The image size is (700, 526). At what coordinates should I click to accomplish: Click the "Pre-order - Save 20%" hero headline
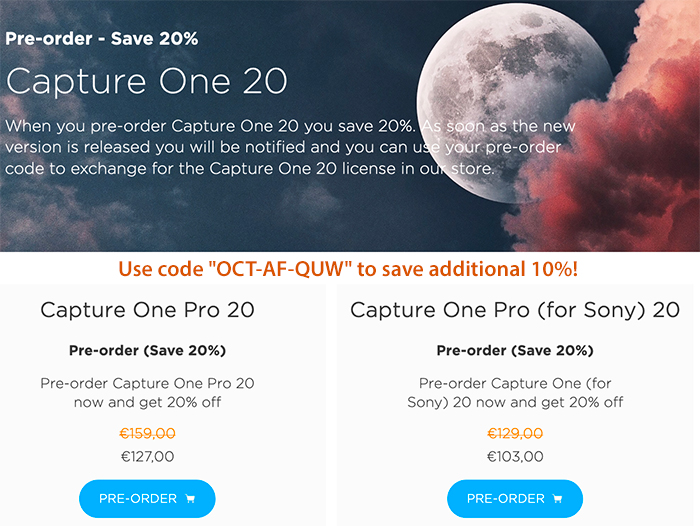click(x=101, y=38)
